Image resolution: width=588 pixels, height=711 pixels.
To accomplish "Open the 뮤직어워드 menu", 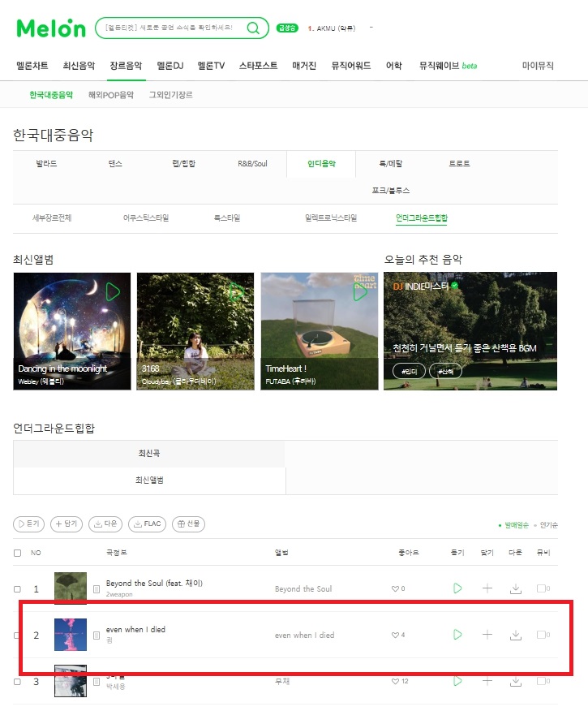I will (x=351, y=66).
